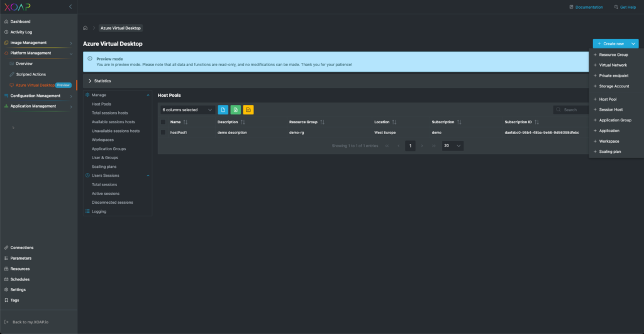Image resolution: width=644 pixels, height=334 pixels.
Task: Click pagination page 1 button
Action: pos(410,146)
